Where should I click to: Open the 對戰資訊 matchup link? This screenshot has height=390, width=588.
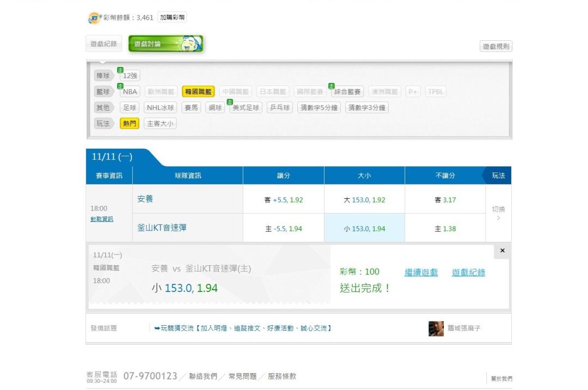[x=102, y=219]
